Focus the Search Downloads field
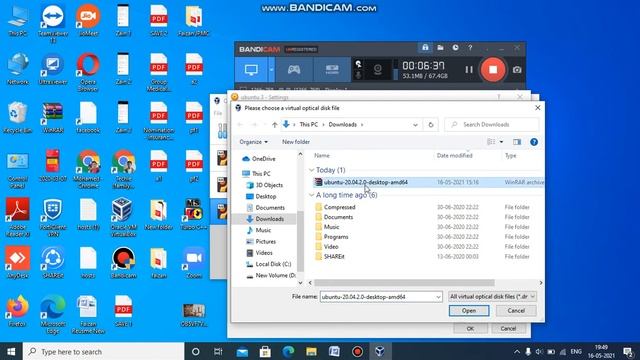Viewport: 640px width, 360px height. 492,124
